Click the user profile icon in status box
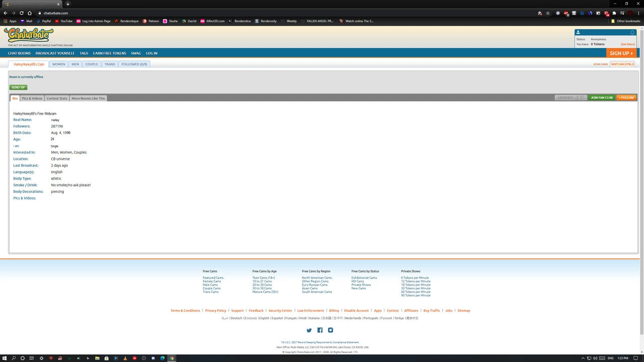This screenshot has width=644, height=362. [x=578, y=32]
